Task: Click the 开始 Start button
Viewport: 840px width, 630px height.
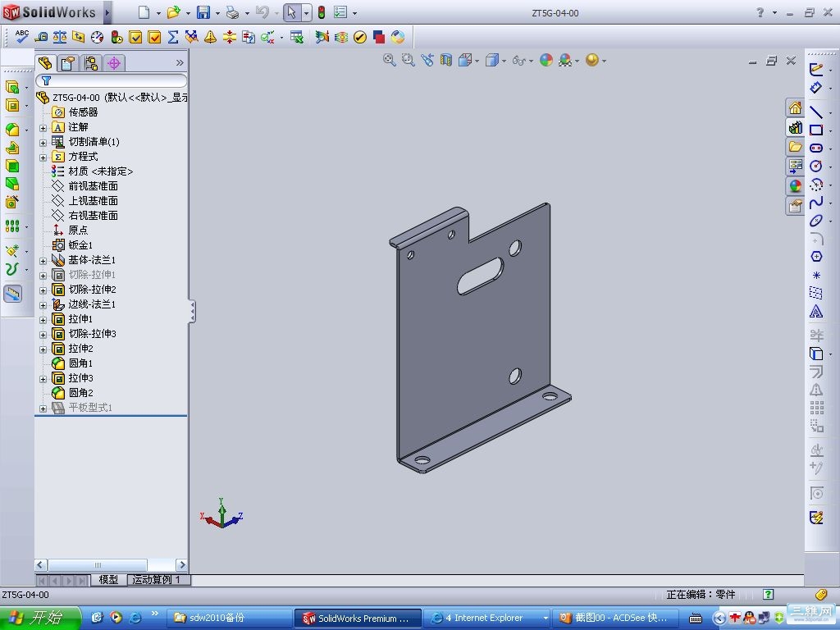Action: tap(40, 618)
